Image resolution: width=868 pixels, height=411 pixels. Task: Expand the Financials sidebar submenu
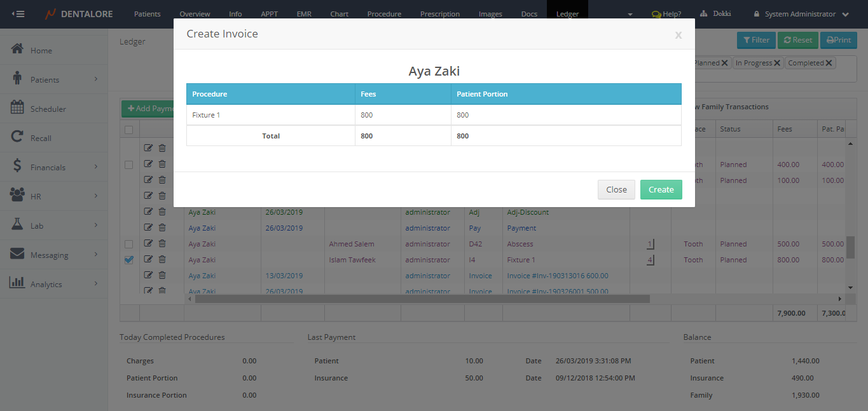(x=96, y=167)
